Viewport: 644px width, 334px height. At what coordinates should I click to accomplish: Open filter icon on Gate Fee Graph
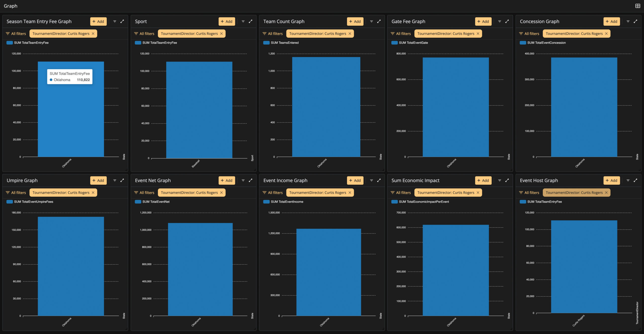(x=500, y=21)
